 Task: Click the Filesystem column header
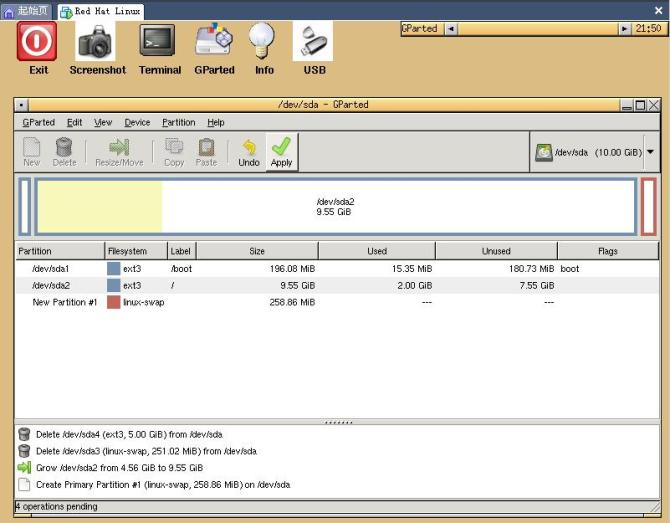coord(136,251)
